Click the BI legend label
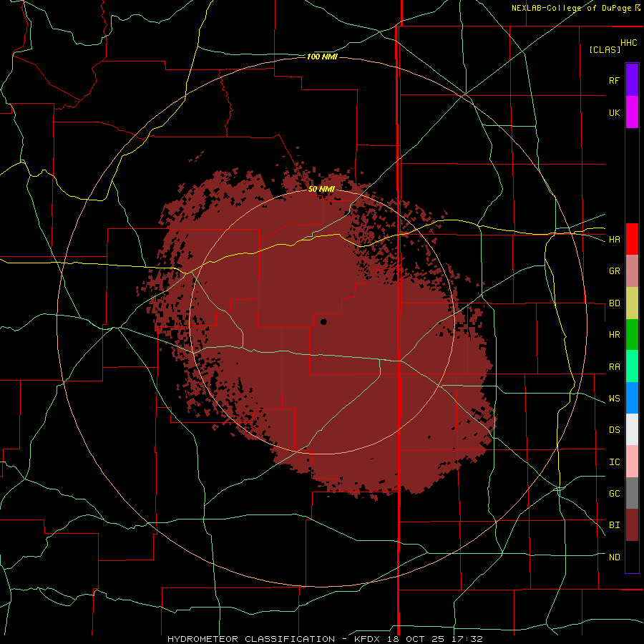644x644 pixels. click(614, 525)
